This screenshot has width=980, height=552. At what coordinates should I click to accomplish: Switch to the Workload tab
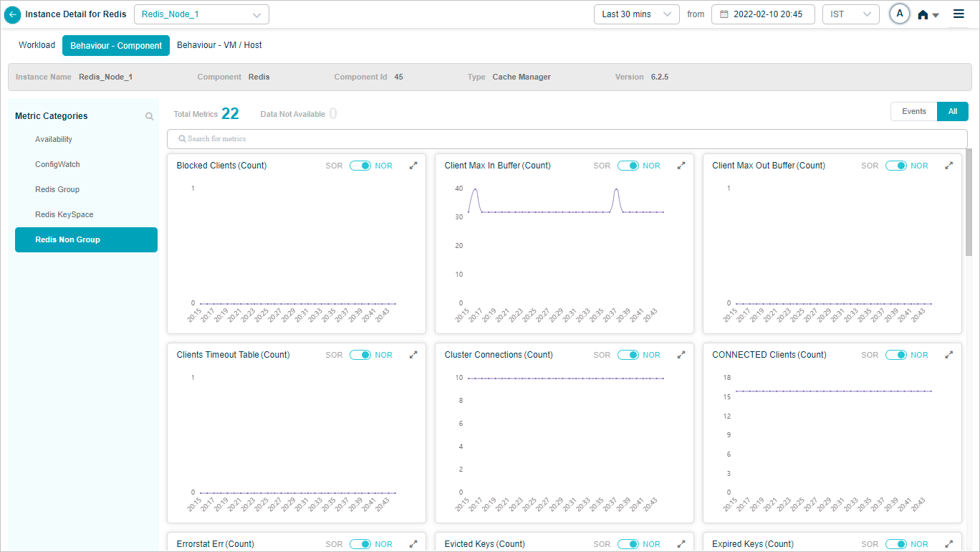coord(37,45)
